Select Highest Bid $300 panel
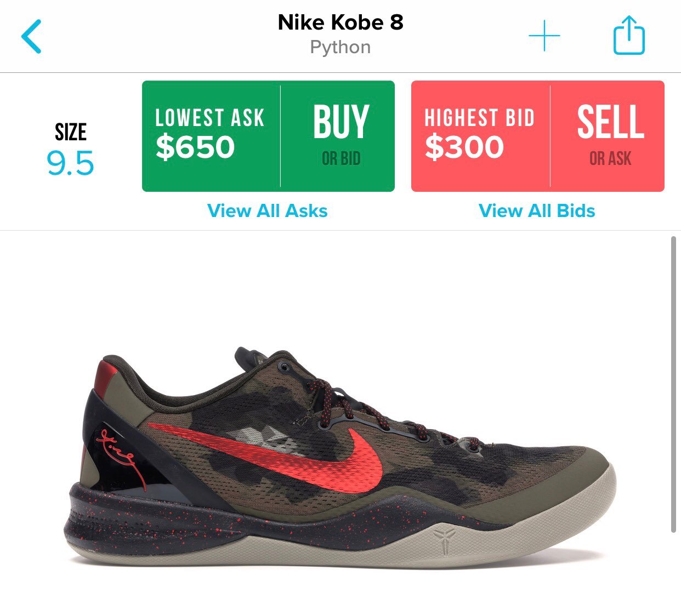The width and height of the screenshot is (681, 616). [481, 136]
